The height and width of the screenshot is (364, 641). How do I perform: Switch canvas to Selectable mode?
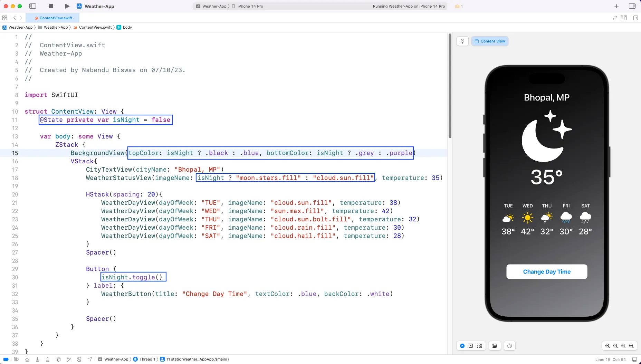click(471, 346)
